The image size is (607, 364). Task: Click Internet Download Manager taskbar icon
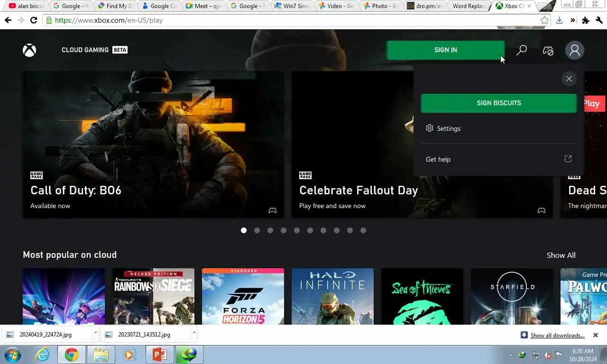pos(189,355)
